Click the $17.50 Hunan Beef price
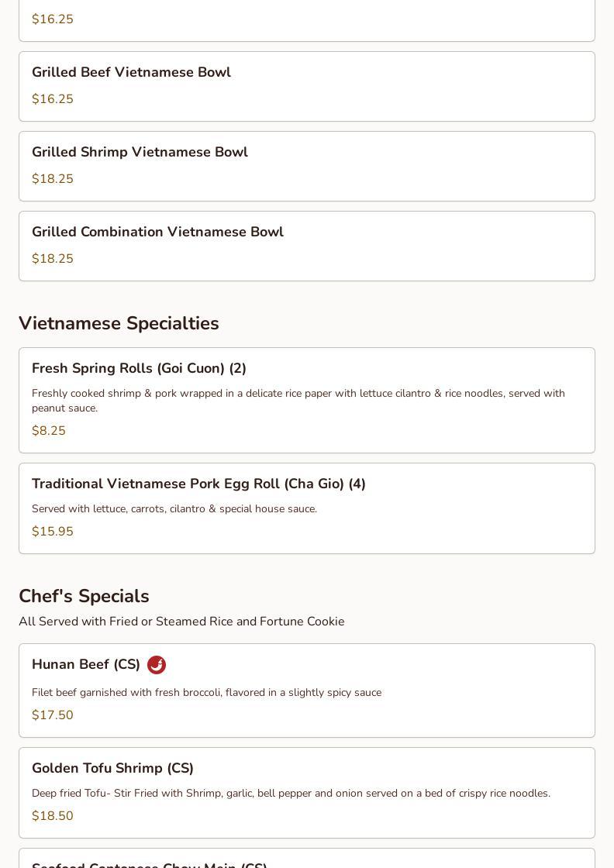The height and width of the screenshot is (868, 614). pos(53,715)
